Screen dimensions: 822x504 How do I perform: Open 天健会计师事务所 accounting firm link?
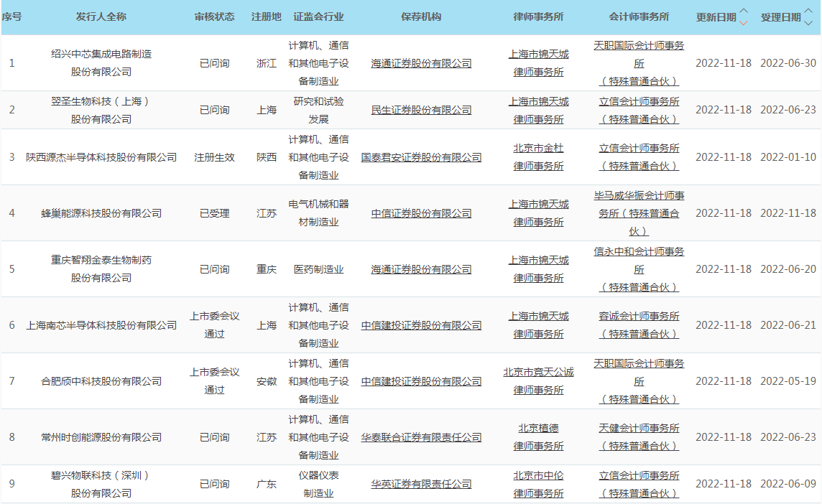click(639, 437)
